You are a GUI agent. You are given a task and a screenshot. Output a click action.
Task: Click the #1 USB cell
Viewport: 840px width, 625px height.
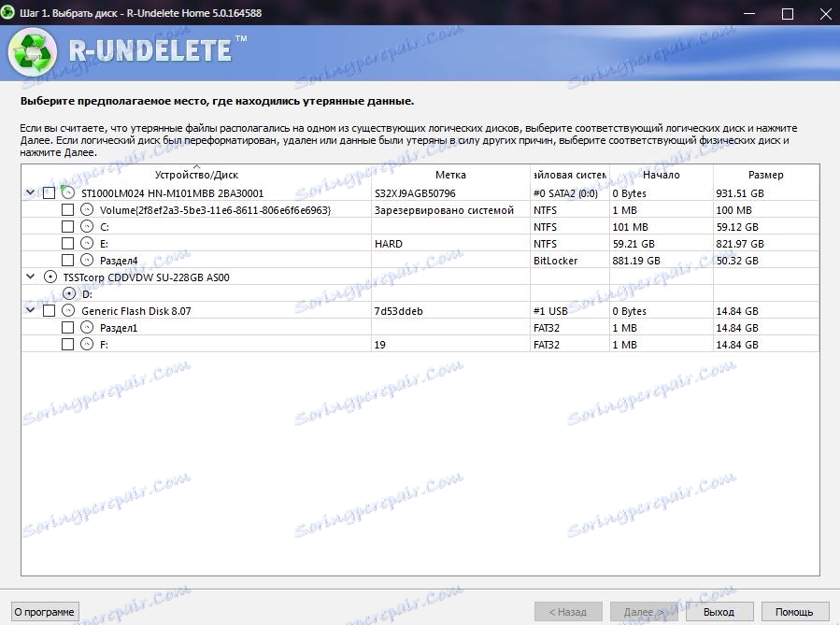tap(550, 311)
